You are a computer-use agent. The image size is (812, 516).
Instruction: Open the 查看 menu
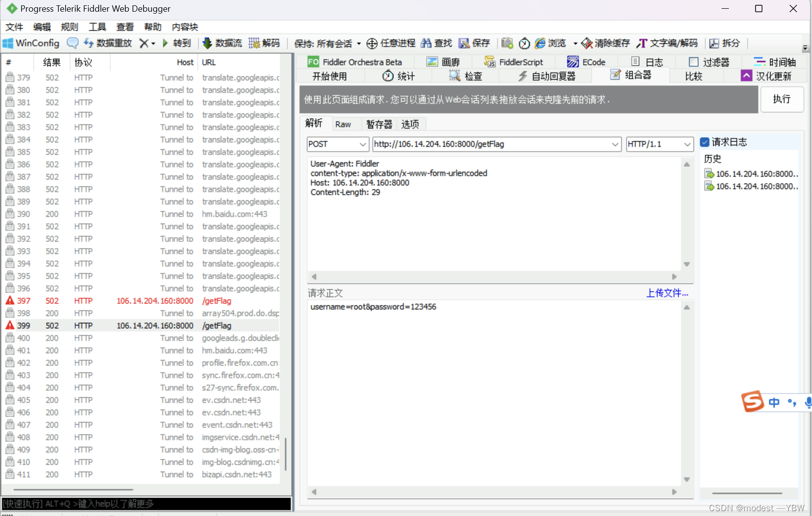click(125, 27)
